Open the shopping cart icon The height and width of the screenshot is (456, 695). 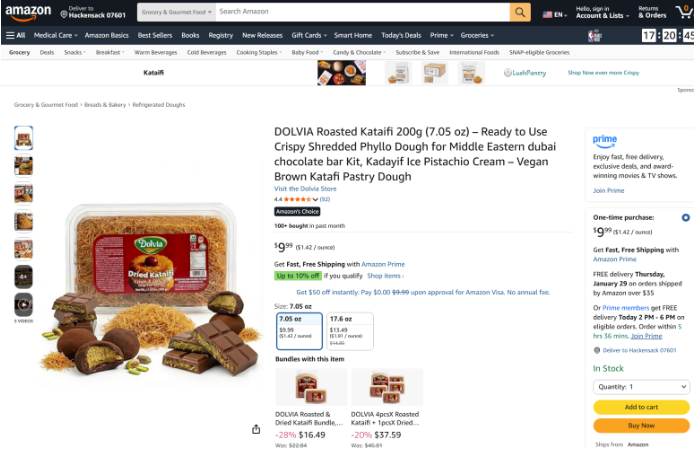click(x=684, y=12)
